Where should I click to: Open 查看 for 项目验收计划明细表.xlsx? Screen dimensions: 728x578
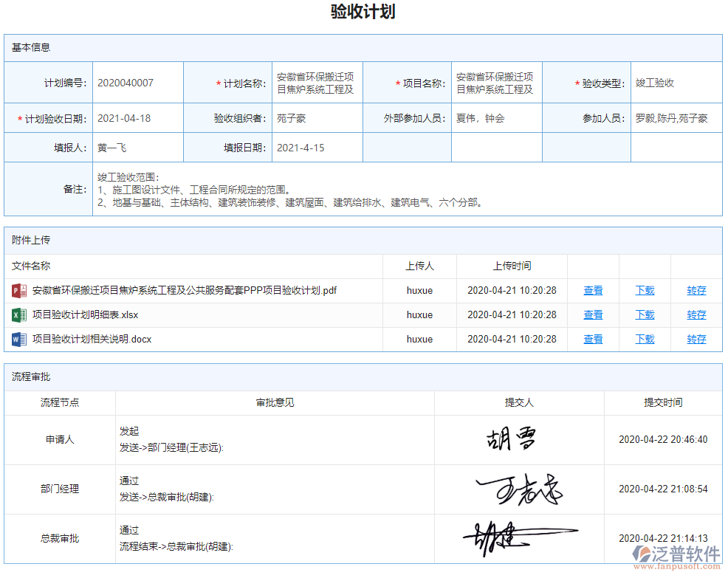click(593, 314)
